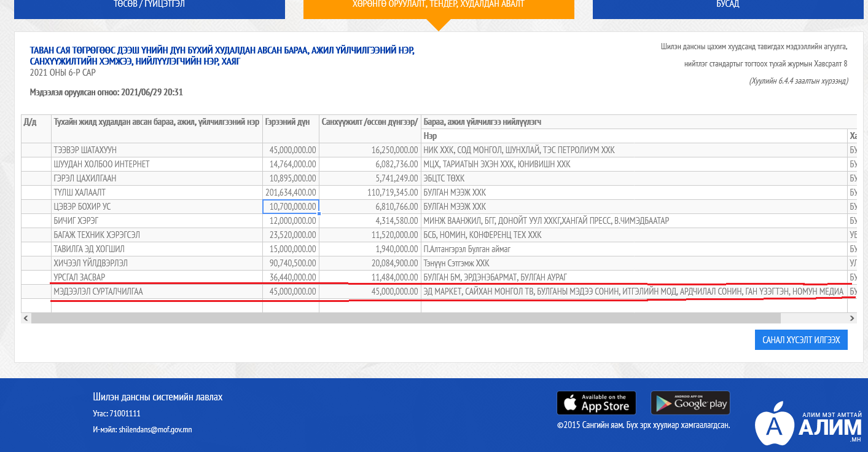Viewport: 868px width, 452px height.
Task: Select the ЦЭВЭР БОХИР УС cell
Action: [157, 207]
